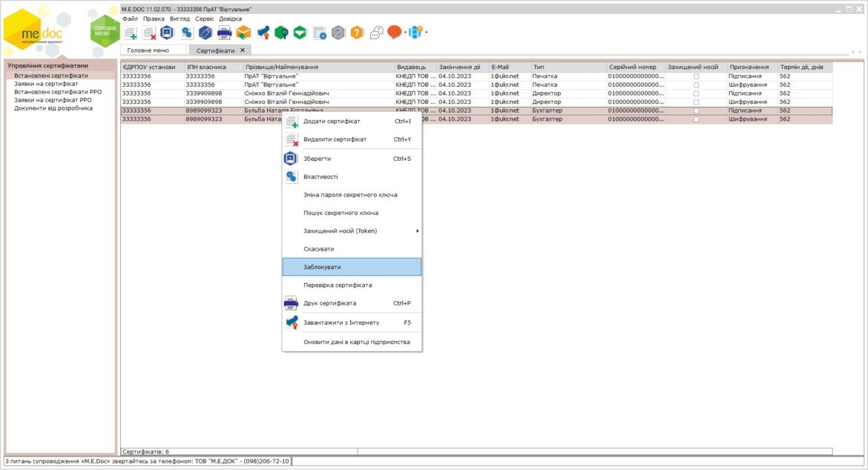
Task: Sort by the ЄДРПОУ установи column header
Action: (x=152, y=67)
